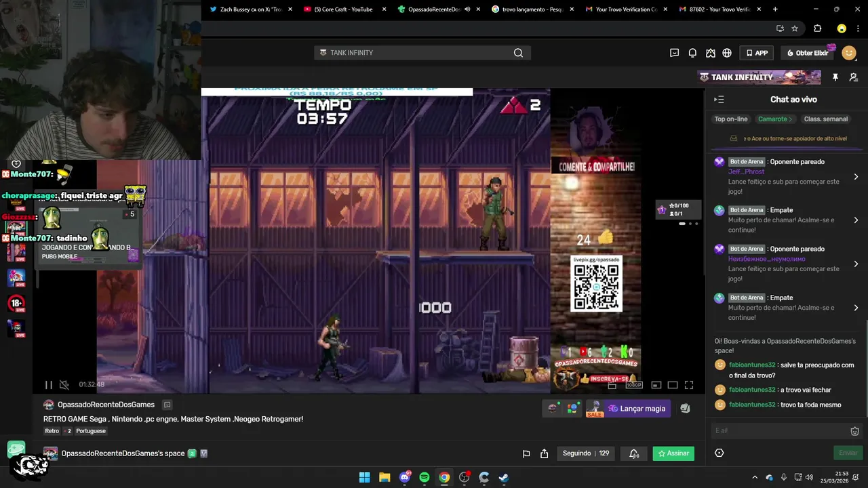
Task: Bookmark page with the star icon
Action: click(x=795, y=28)
